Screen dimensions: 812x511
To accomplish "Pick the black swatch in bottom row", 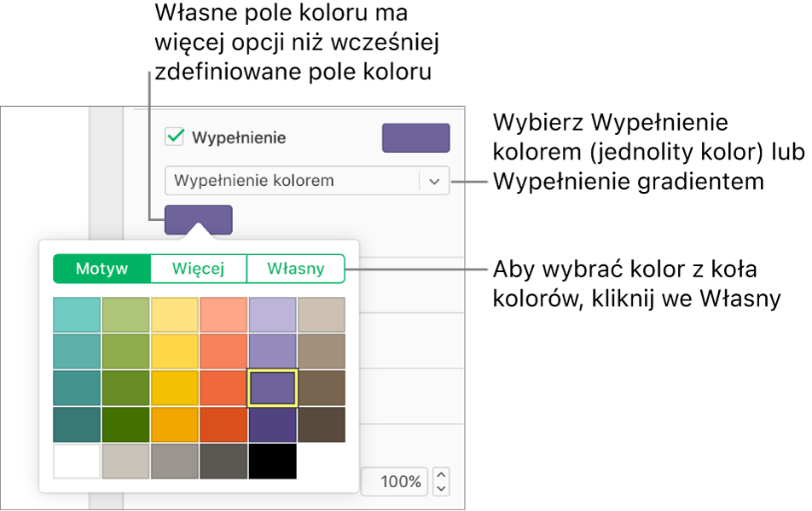I will [272, 462].
